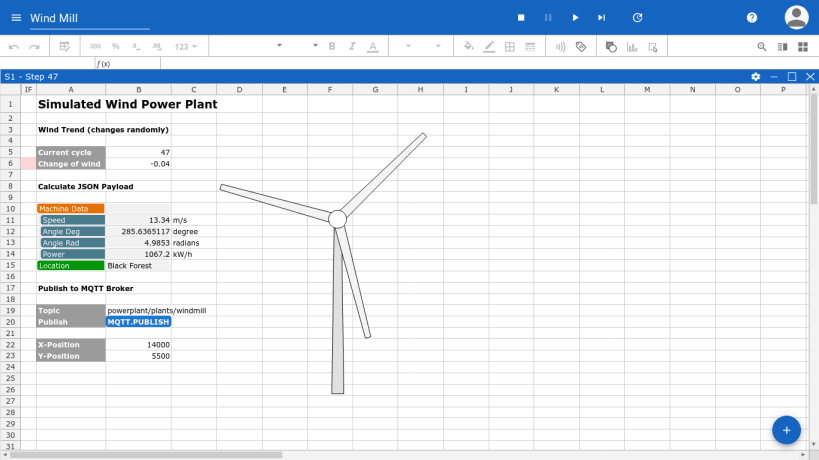Select the Wind Mill title field
819x460 pixels.
coord(88,18)
